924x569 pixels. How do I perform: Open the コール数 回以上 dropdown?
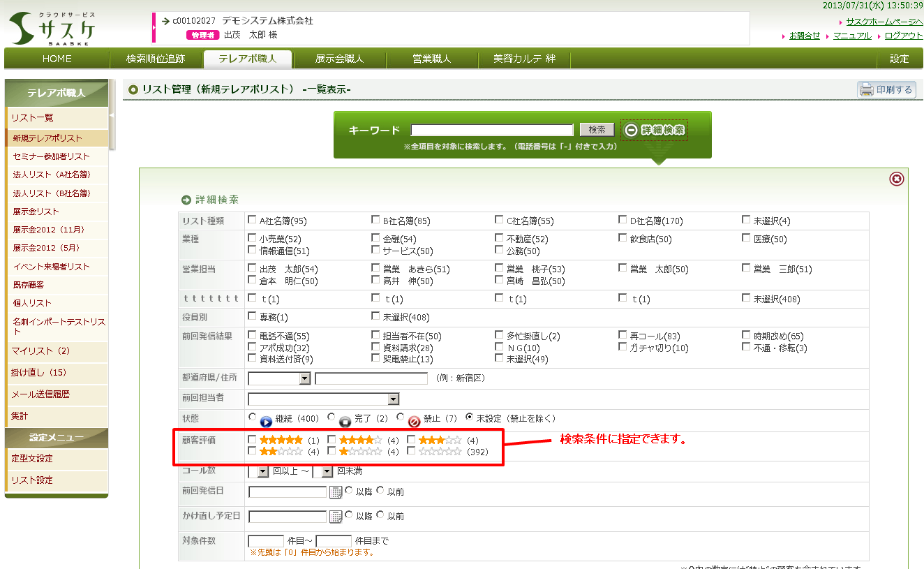point(263,471)
